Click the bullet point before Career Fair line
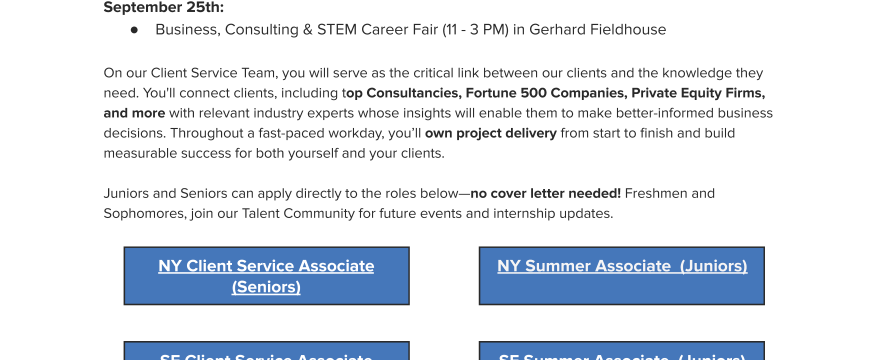This screenshot has height=360, width=880. [x=134, y=30]
